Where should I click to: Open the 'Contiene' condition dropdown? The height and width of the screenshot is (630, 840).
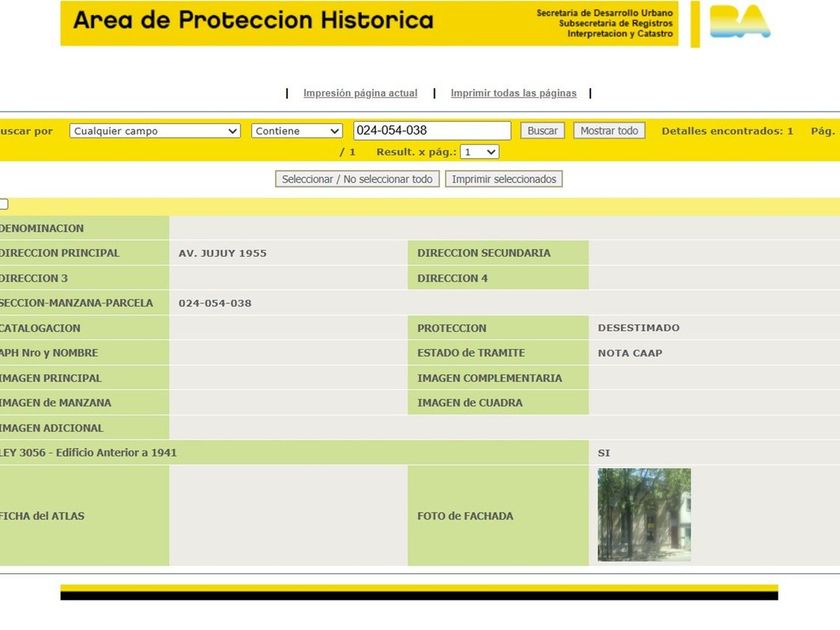click(297, 131)
